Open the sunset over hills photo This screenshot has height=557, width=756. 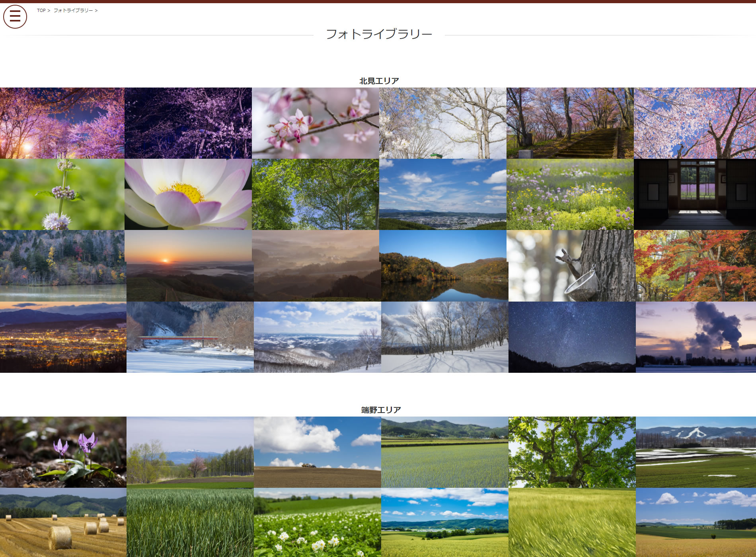(x=190, y=266)
